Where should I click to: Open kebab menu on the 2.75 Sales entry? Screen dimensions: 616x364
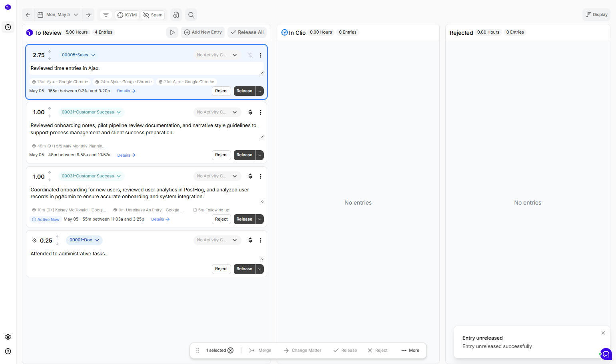261,55
